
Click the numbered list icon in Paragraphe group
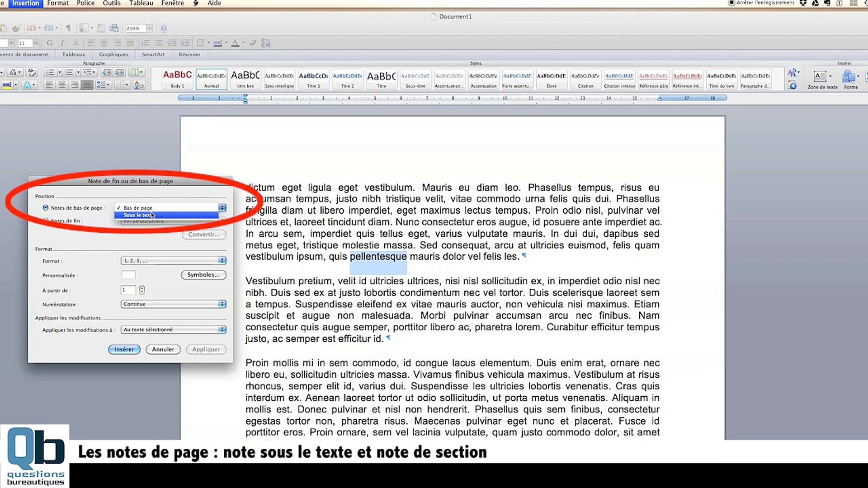coord(69,72)
